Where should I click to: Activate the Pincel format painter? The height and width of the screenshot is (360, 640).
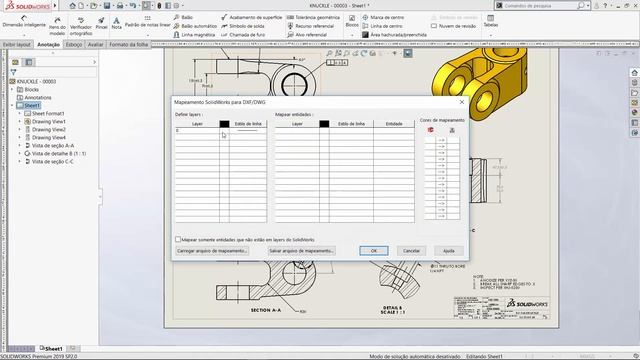[101, 23]
